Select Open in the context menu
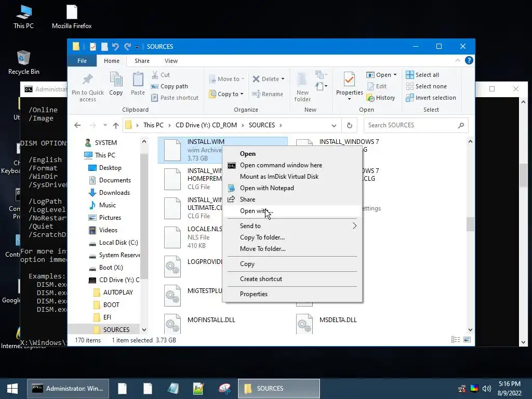This screenshot has height=399, width=532. click(292, 154)
